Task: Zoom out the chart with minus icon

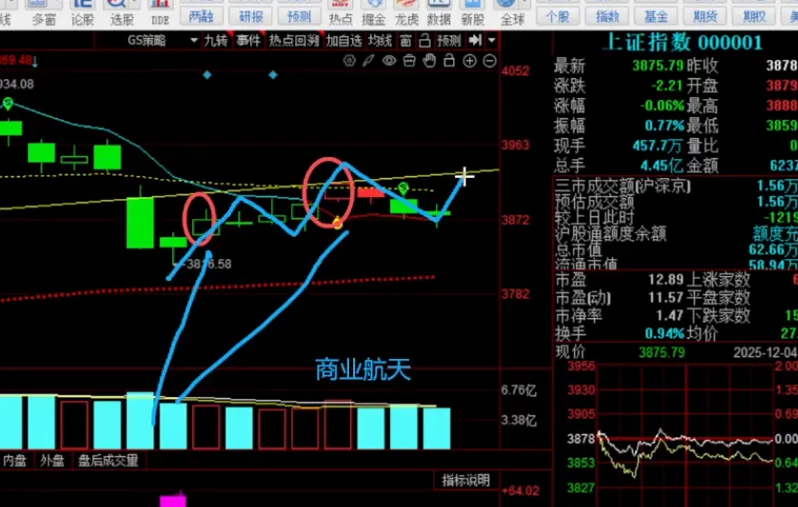Action: coord(490,62)
